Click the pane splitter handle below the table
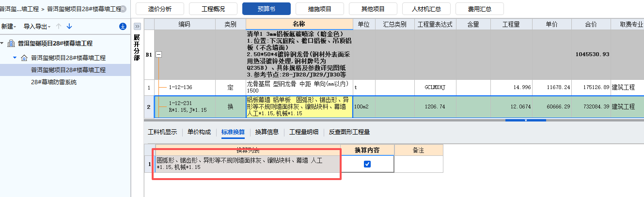644x197 pixels. pyautogui.click(x=526, y=120)
